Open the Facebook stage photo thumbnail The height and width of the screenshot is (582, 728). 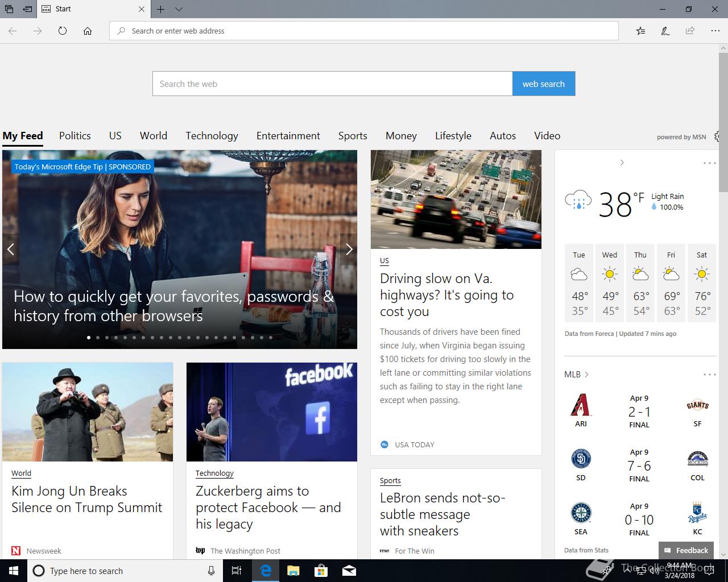pyautogui.click(x=272, y=412)
